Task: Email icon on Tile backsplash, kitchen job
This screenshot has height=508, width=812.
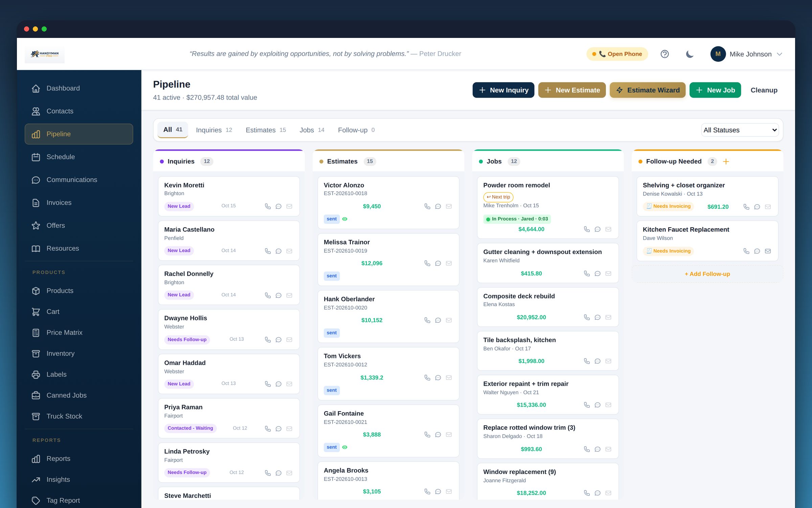Action: click(x=608, y=361)
